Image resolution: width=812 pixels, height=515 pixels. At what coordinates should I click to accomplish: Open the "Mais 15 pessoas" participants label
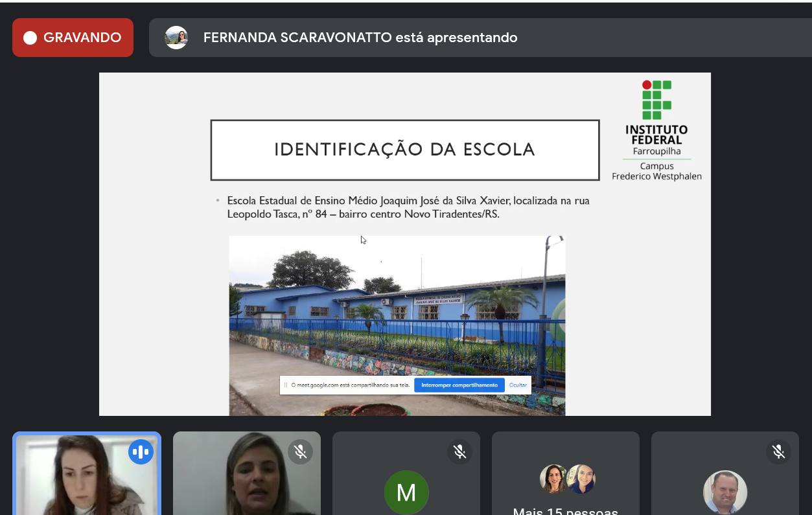tap(565, 509)
